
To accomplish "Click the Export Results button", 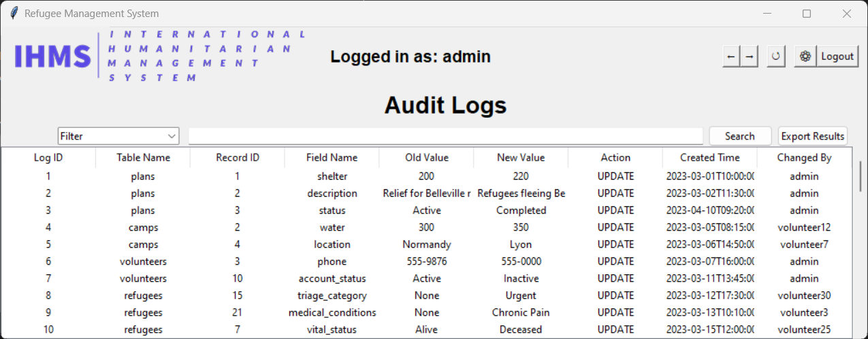I will pyautogui.click(x=813, y=136).
